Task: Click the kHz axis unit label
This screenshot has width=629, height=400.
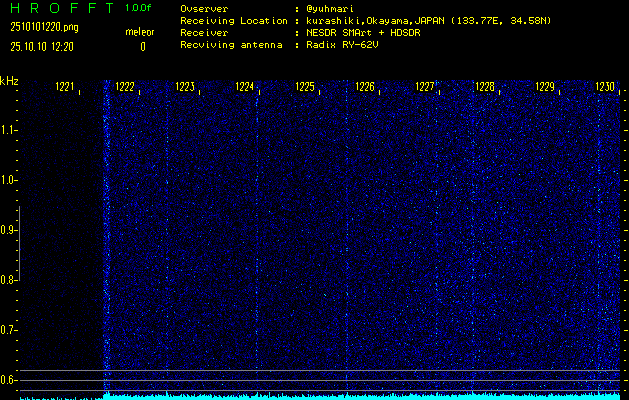Action: coord(9,81)
